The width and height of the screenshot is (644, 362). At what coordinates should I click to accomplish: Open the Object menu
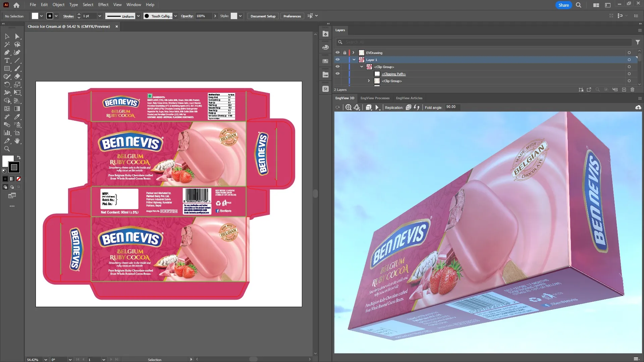[58, 5]
